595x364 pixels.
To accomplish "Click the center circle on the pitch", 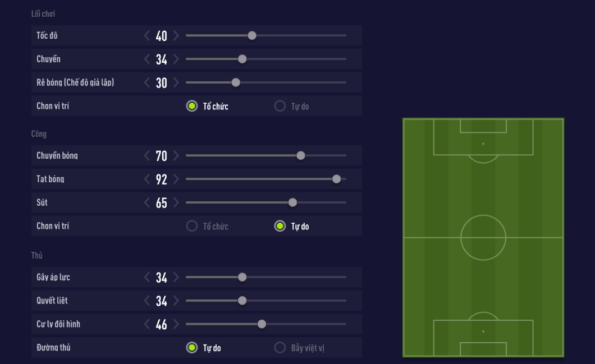I will (x=483, y=238).
